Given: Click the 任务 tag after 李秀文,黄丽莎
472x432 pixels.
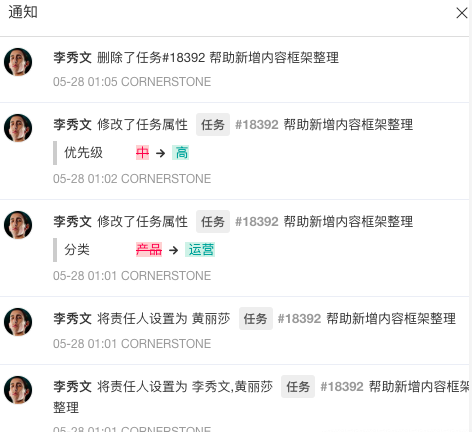Looking at the screenshot, I should coord(298,387).
